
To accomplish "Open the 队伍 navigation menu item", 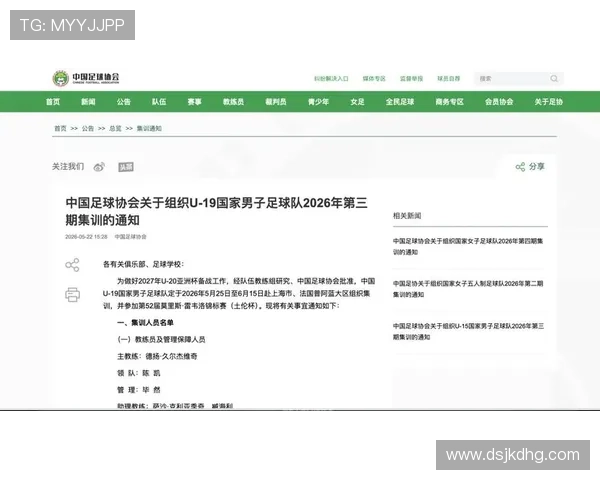I will click(159, 102).
